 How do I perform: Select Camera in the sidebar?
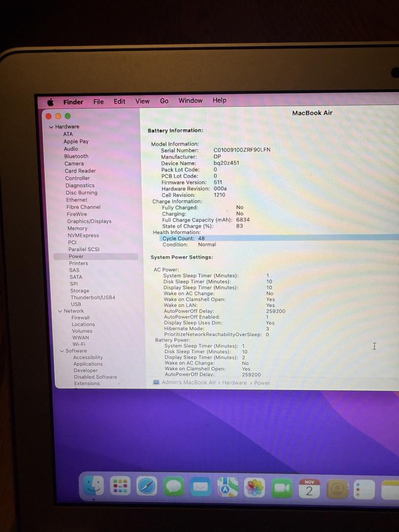coord(74,164)
